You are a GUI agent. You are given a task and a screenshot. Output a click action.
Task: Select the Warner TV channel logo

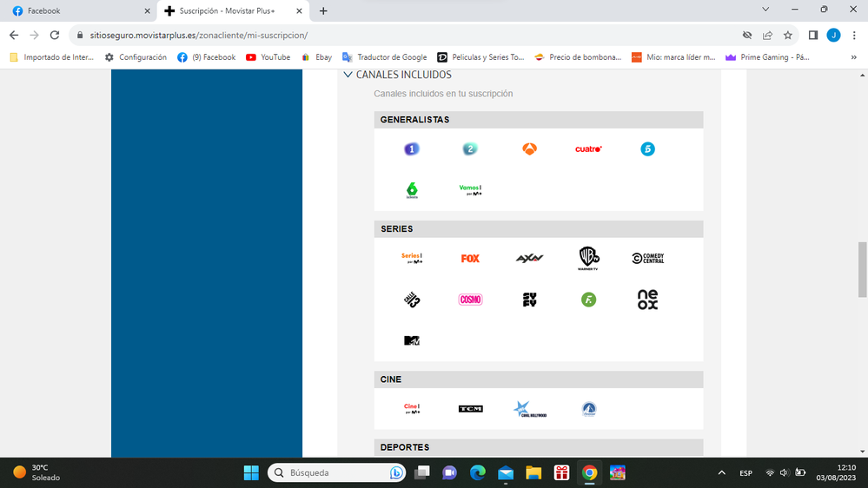[x=588, y=259]
